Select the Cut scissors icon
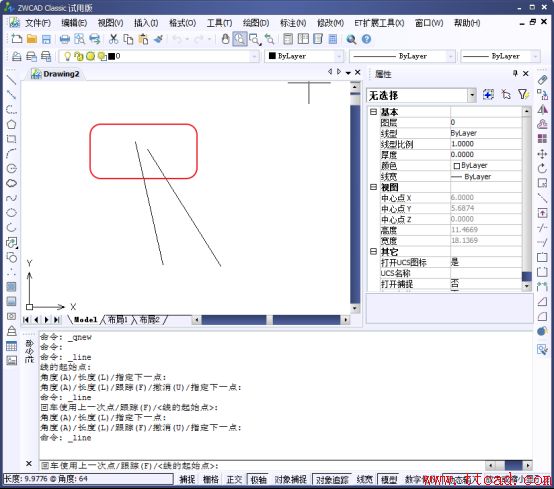This screenshot has height=489, width=554. 113,39
